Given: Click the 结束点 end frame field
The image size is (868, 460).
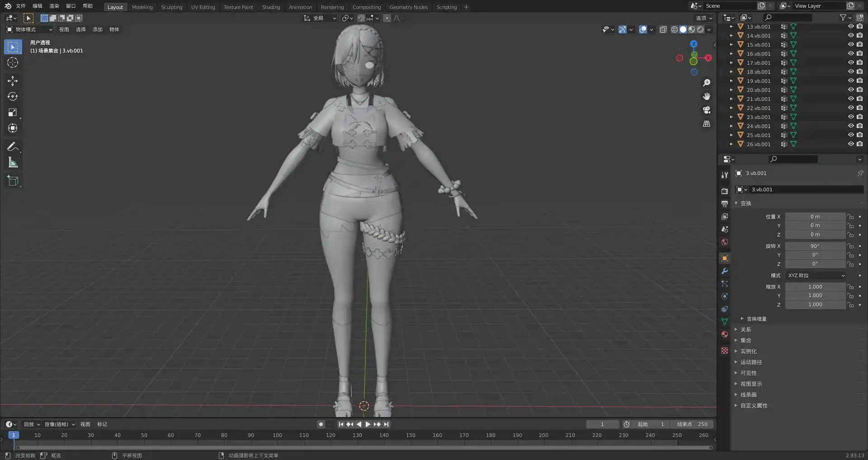Looking at the screenshot, I should tap(692, 424).
